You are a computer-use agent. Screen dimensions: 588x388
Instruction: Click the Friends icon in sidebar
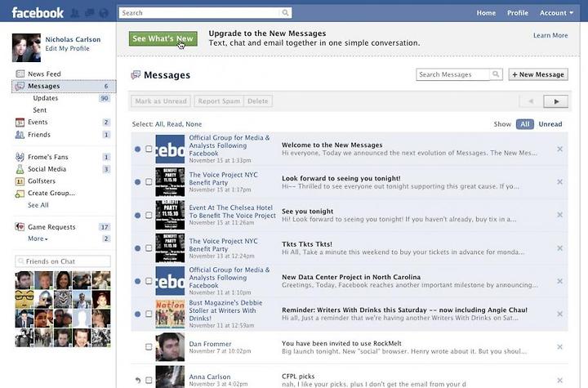point(20,134)
